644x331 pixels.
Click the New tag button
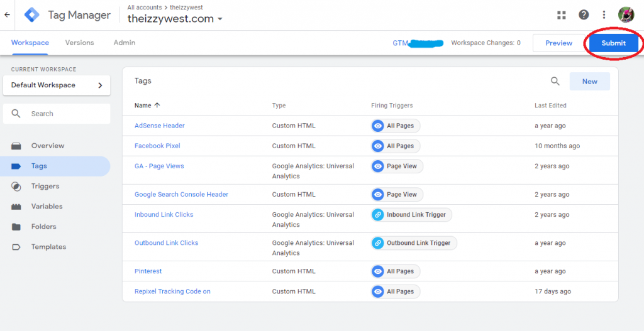tap(589, 81)
